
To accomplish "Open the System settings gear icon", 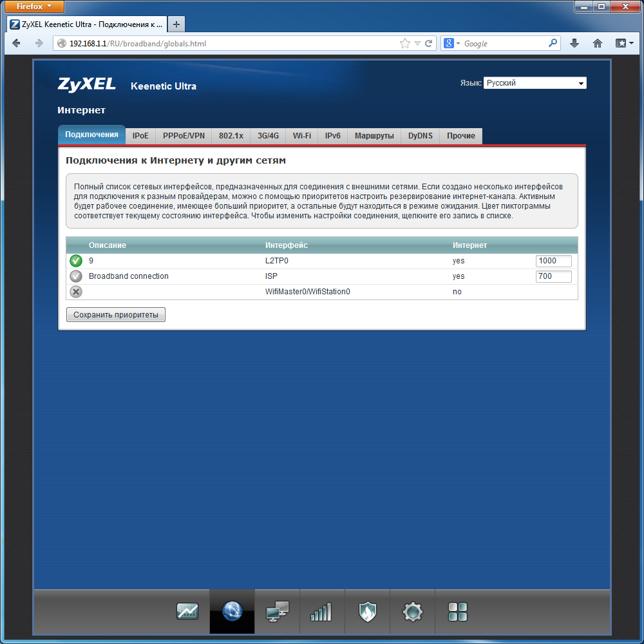I will click(x=412, y=611).
